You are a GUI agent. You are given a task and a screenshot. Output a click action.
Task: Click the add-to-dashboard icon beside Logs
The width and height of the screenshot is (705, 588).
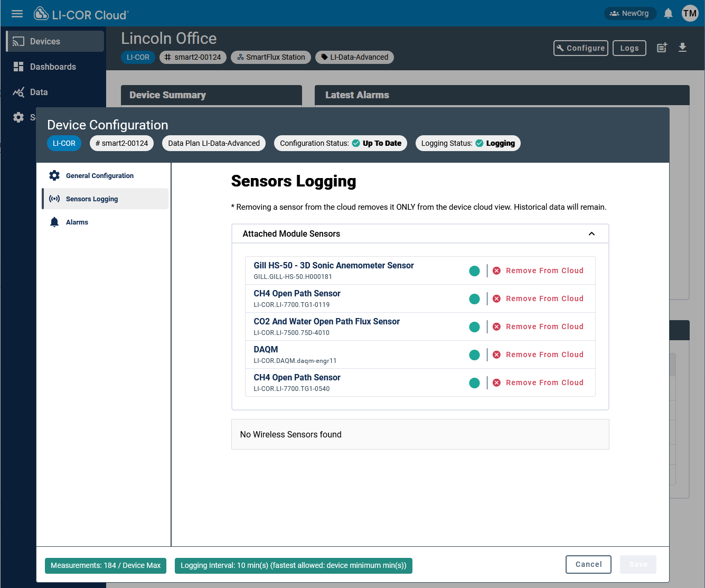pos(662,48)
